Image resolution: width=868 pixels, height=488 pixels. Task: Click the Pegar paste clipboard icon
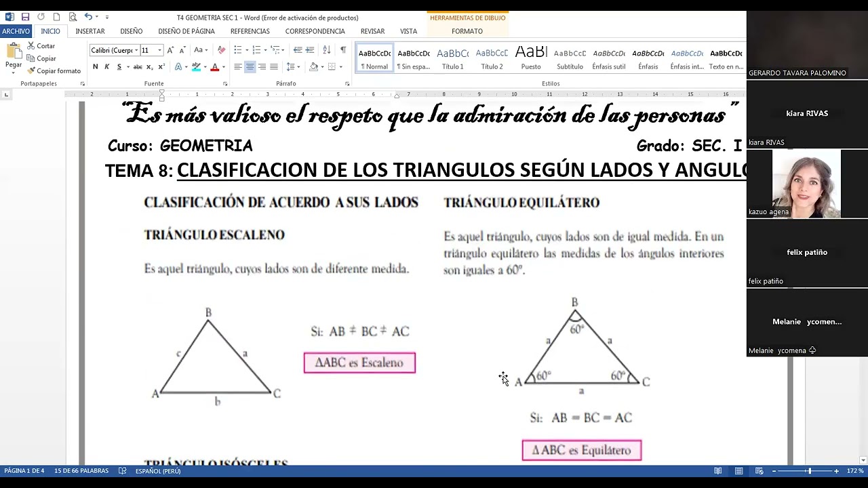tap(14, 51)
